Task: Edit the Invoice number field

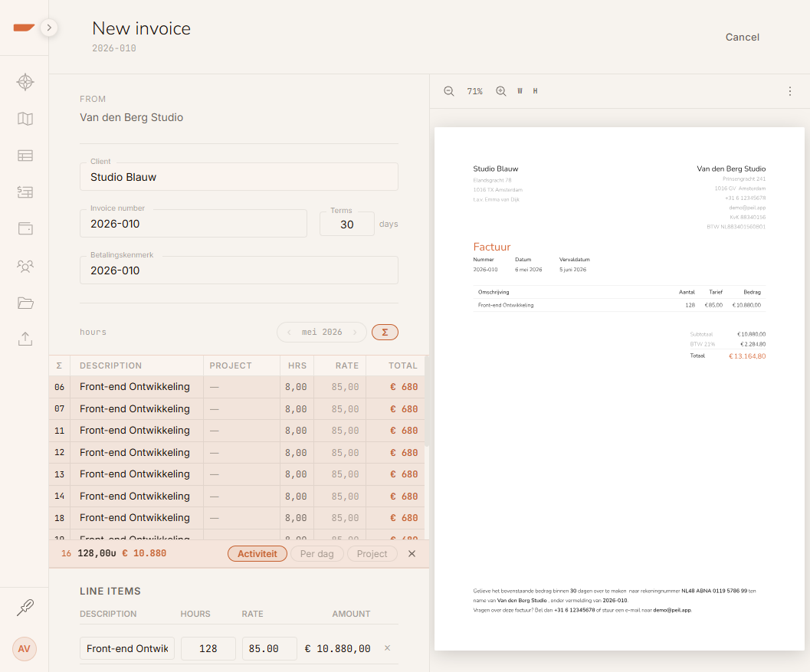Action: [193, 224]
